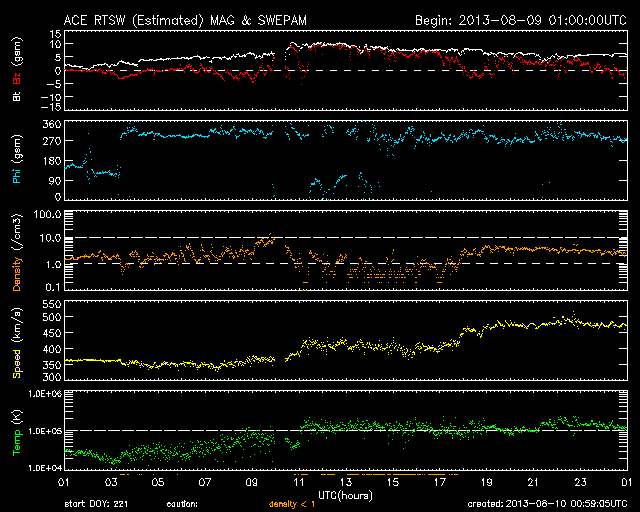Click the plot title 'ACE RTSW (Estimated) MAG & SWEPAM'
The image size is (640, 512).
185,20
